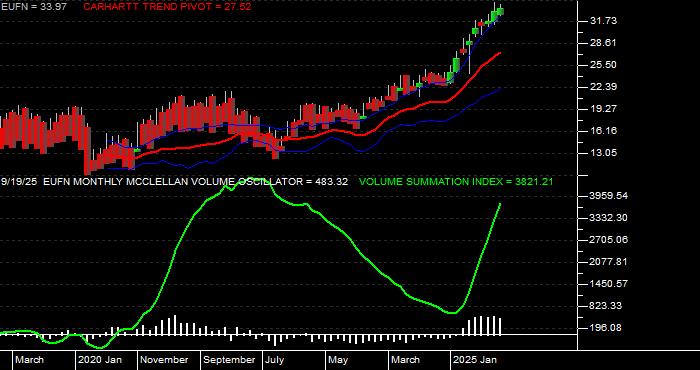Click the 2020 Jan time axis label
The height and width of the screenshot is (370, 700).
[100, 360]
